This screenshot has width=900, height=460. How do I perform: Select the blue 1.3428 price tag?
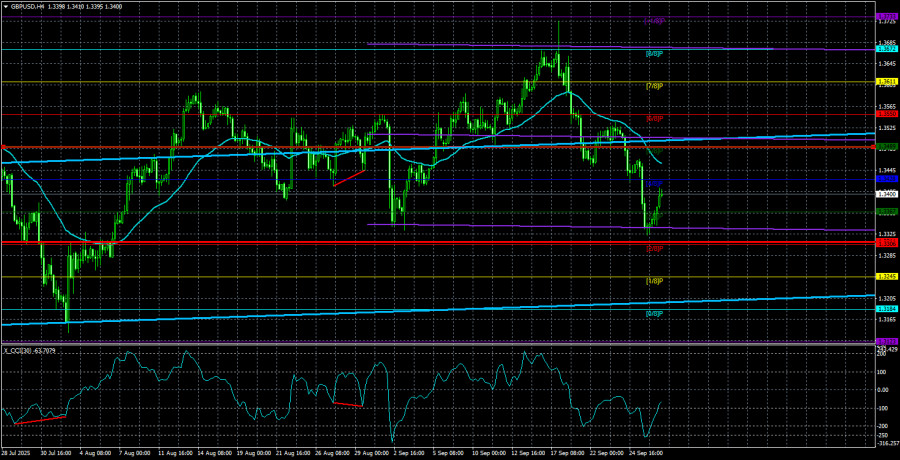886,179
